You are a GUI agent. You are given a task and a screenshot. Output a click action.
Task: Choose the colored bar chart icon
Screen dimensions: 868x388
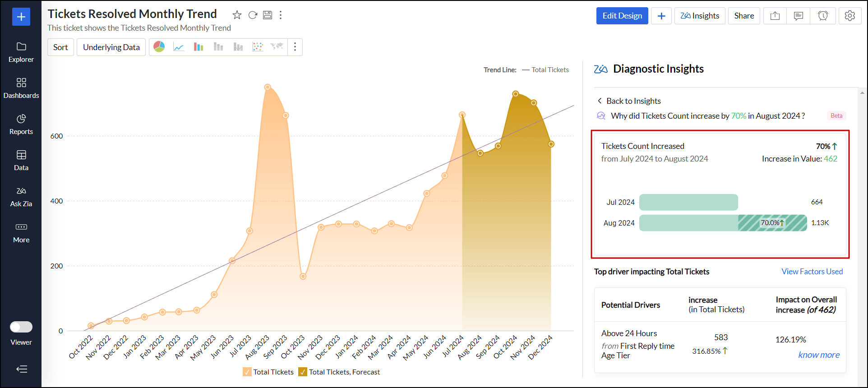(199, 47)
